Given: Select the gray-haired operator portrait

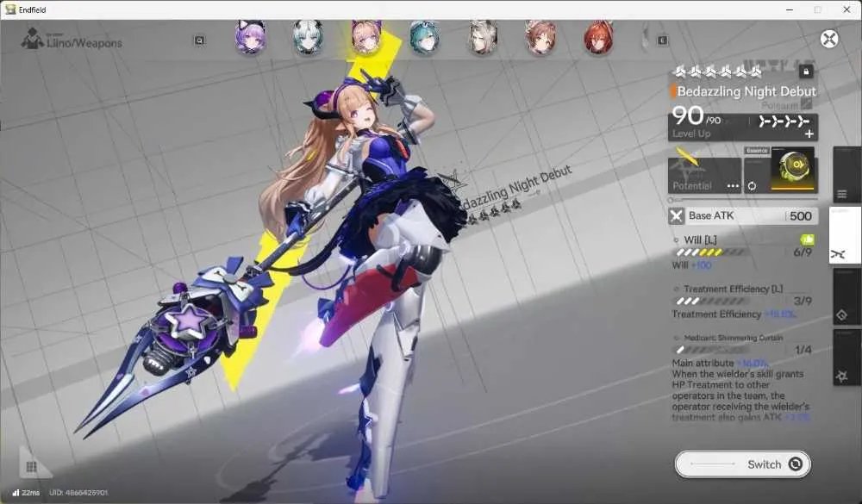Looking at the screenshot, I should 482,37.
